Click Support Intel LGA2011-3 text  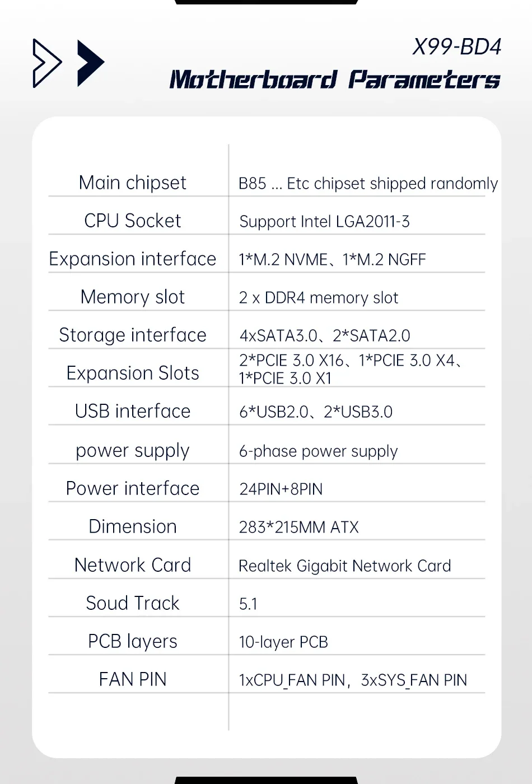click(x=324, y=222)
